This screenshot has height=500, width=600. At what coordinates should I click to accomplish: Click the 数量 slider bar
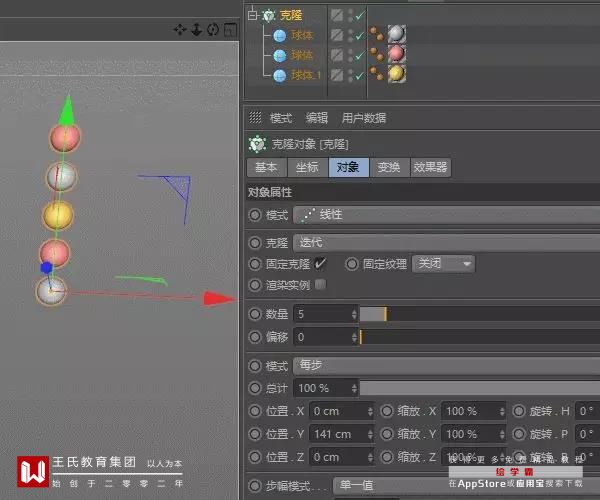coord(480,314)
